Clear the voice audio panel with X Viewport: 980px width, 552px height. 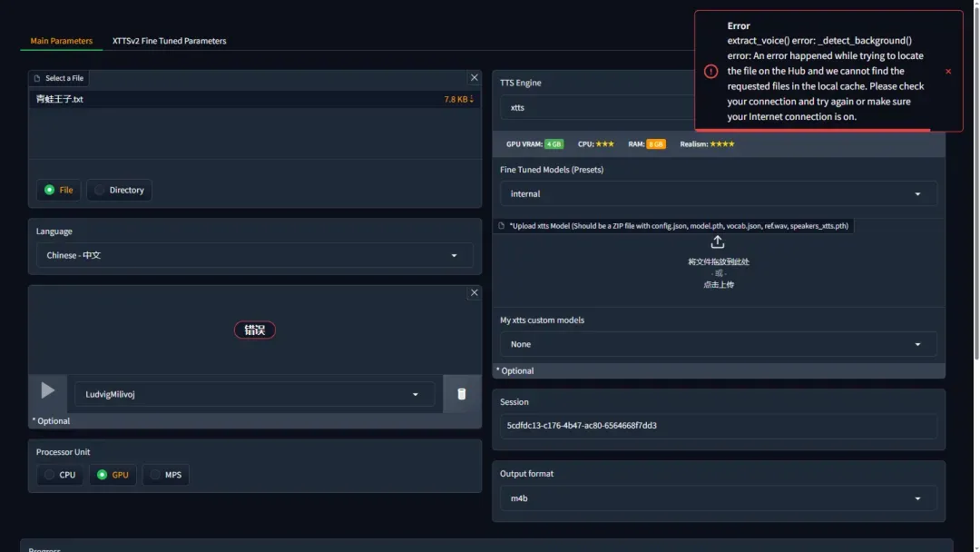point(475,292)
